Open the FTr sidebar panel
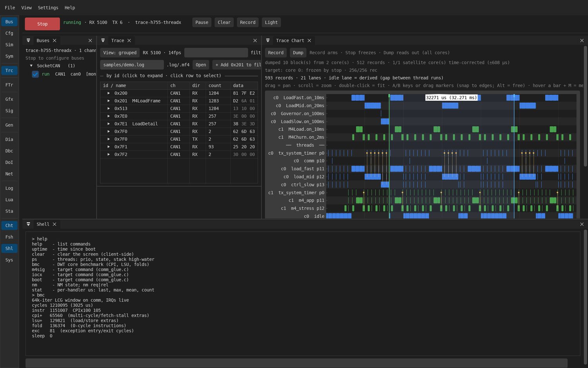 click(x=9, y=85)
